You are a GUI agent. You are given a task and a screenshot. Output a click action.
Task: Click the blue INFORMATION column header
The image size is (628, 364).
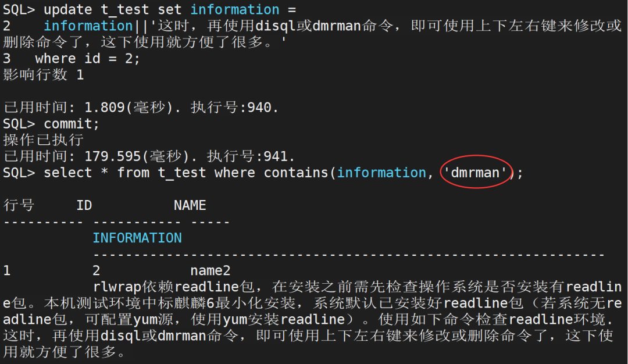click(x=137, y=238)
